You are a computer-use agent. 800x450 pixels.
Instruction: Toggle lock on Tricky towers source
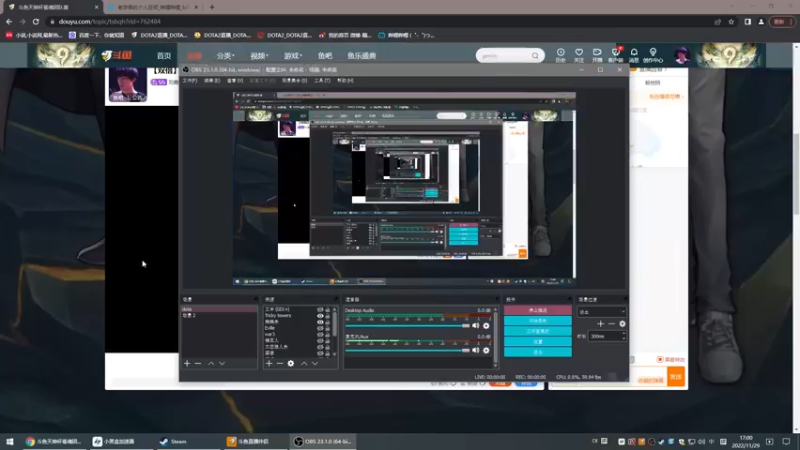pyautogui.click(x=328, y=316)
